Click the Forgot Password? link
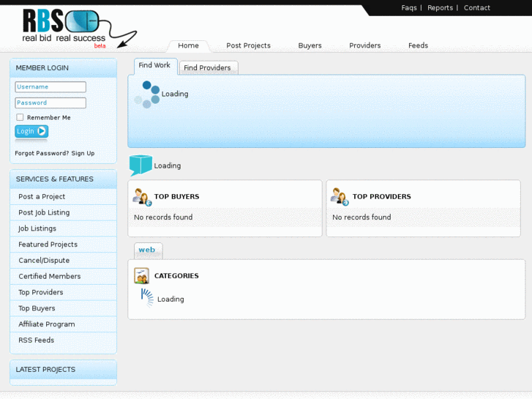532x399 pixels. point(42,153)
